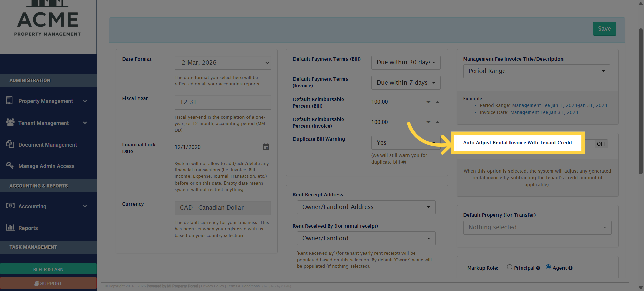Select the Agent markup role
The height and width of the screenshot is (291, 644).
point(548,267)
